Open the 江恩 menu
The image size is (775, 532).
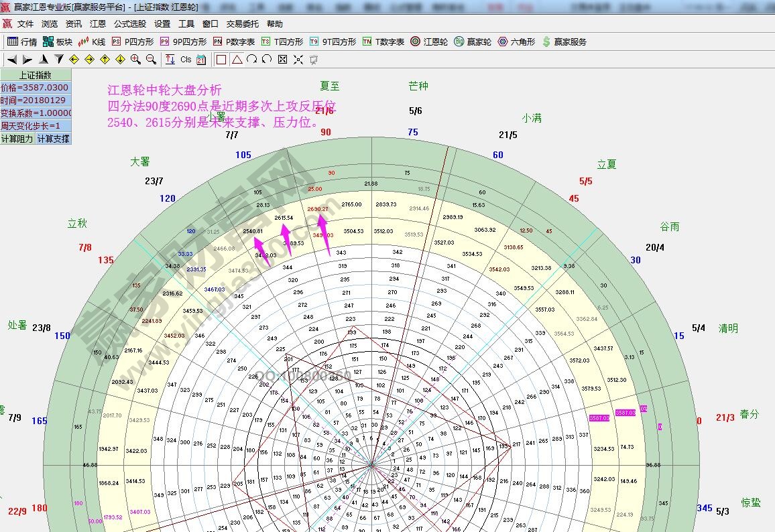coord(98,23)
